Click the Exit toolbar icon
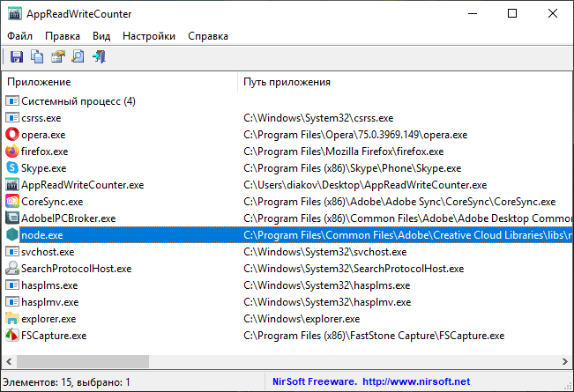The height and width of the screenshot is (392, 574). [x=99, y=56]
